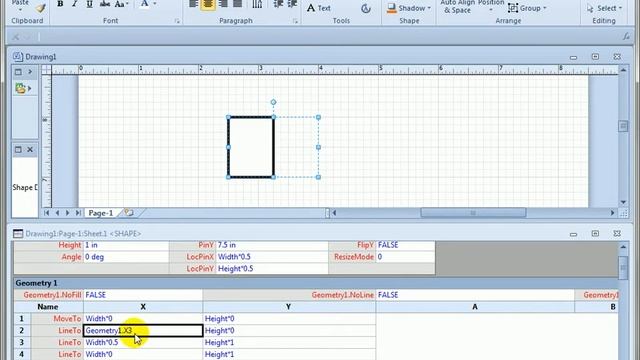Select the FlipY cell FALSE

pyautogui.click(x=405, y=245)
